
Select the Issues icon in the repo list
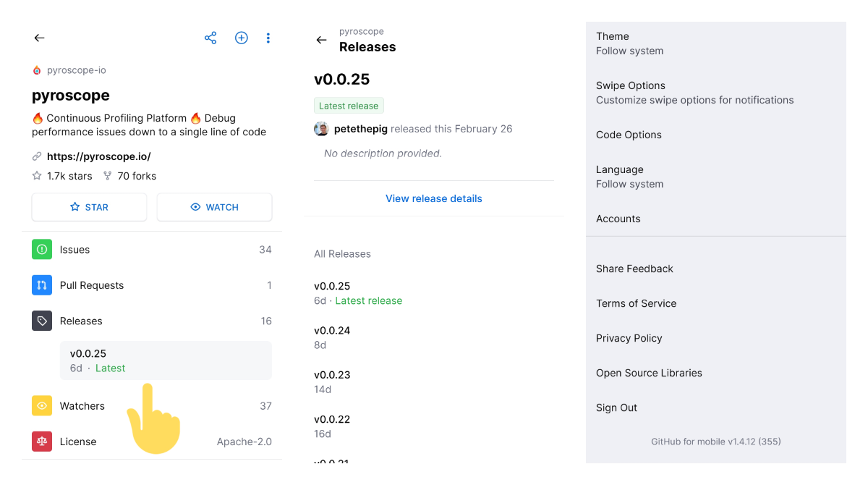coord(41,249)
